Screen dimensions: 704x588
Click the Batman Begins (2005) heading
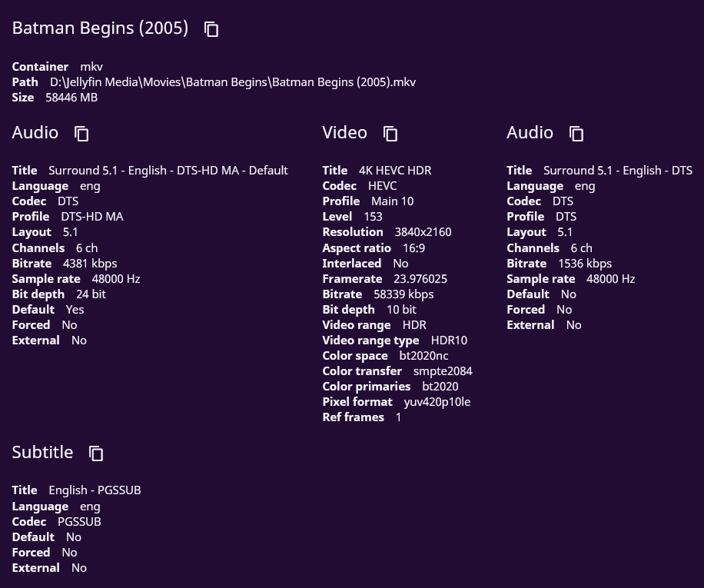coord(100,28)
